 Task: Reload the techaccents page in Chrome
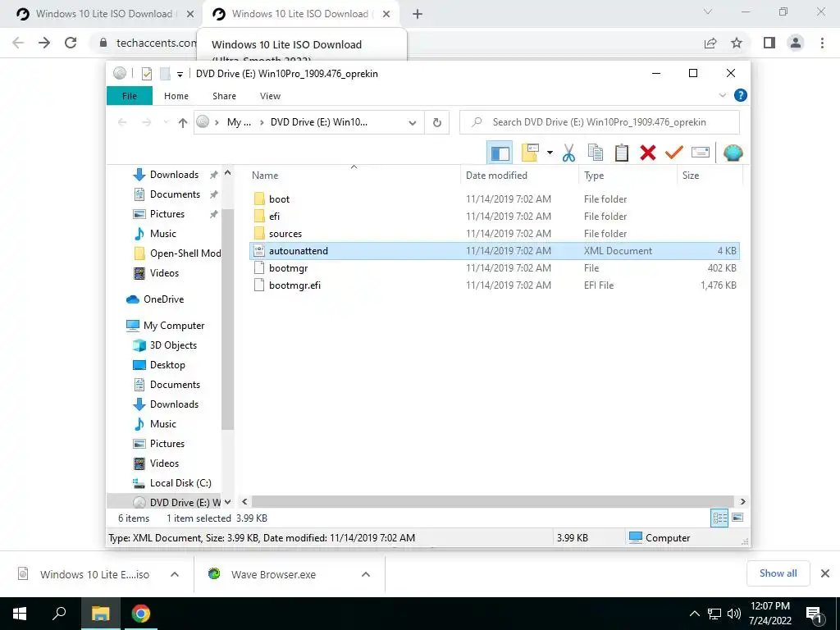(71, 43)
